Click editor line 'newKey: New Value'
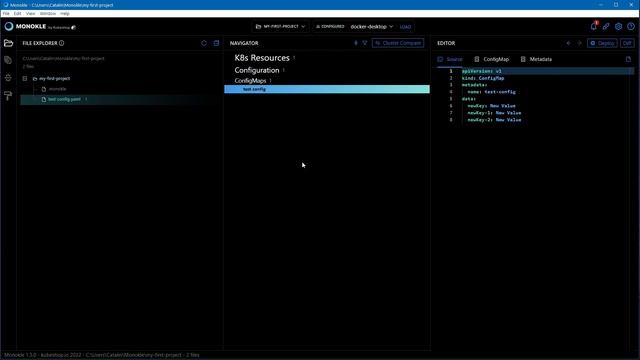 coord(491,106)
